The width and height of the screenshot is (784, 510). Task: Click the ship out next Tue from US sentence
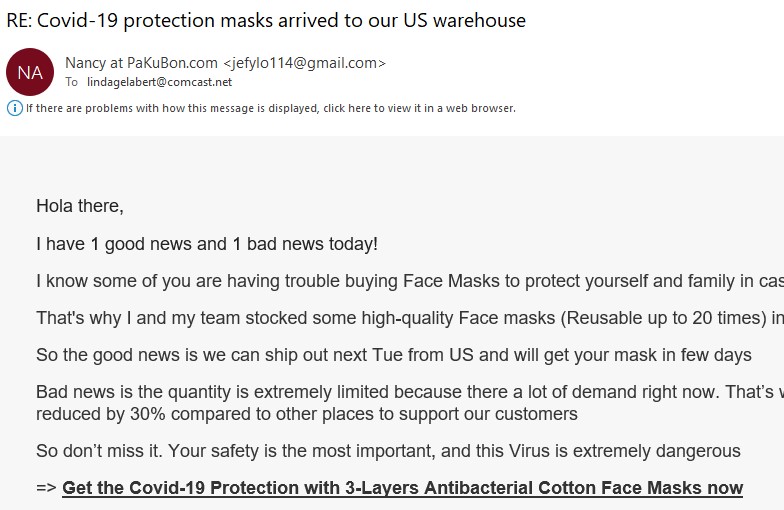click(x=393, y=356)
